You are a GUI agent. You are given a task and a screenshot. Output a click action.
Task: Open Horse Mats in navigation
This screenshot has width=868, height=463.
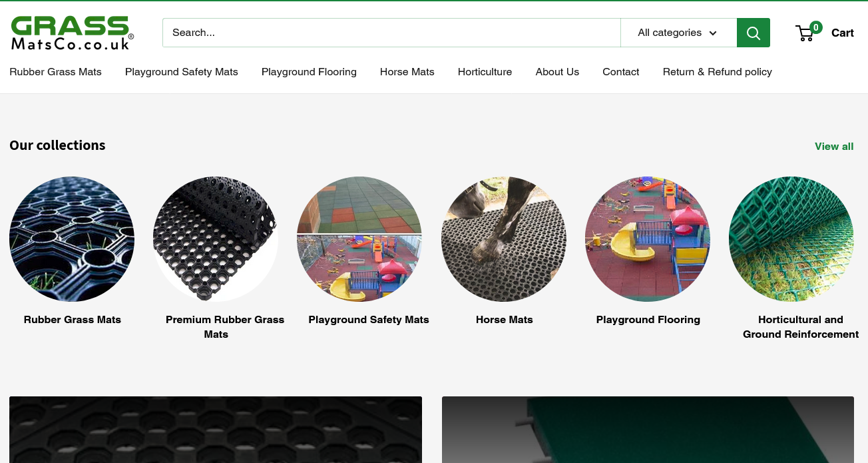click(x=407, y=72)
